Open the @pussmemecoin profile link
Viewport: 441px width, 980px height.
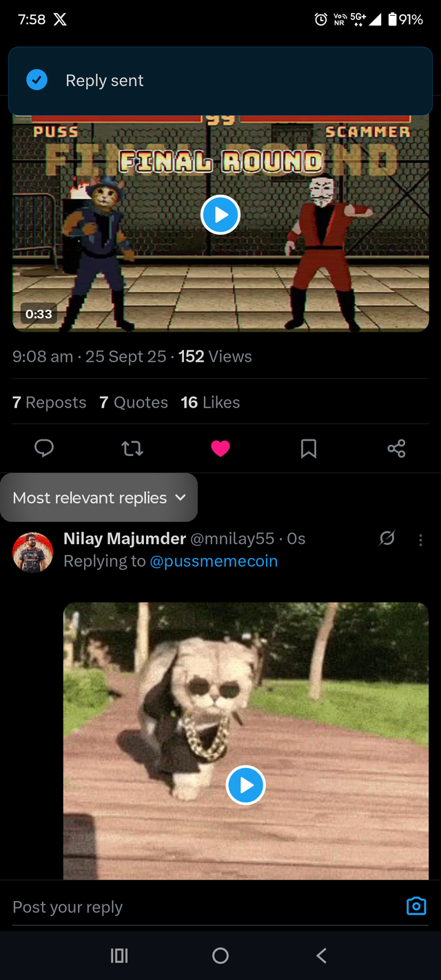[214, 561]
